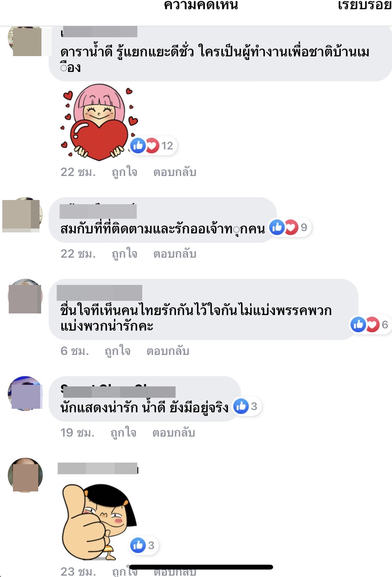Image resolution: width=392 pixels, height=577 pixels.
Task: Reply to the 19 ชม. comment
Action: [174, 433]
